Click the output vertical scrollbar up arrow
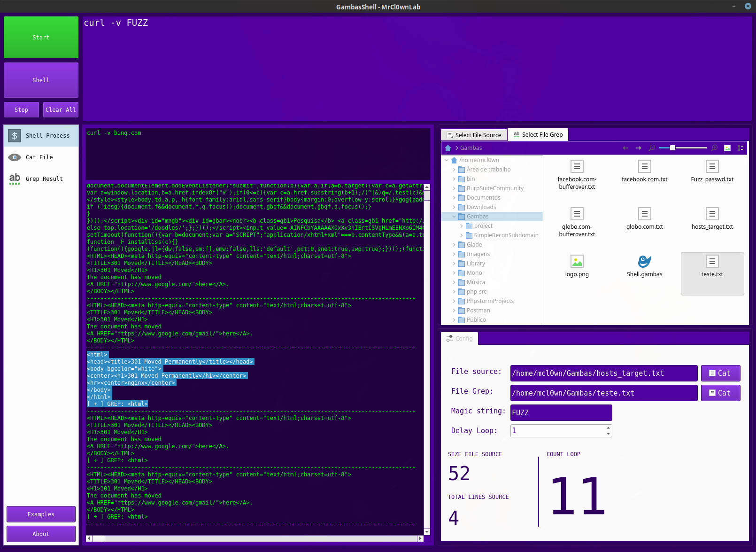Image resolution: width=756 pixels, height=552 pixels. (427, 187)
